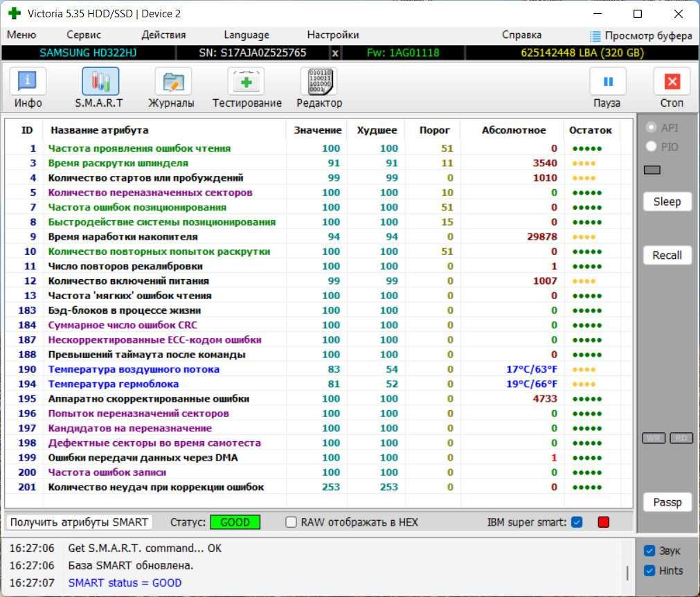This screenshot has width=700, height=597.
Task: Click the WR indicator button
Action: point(654,438)
